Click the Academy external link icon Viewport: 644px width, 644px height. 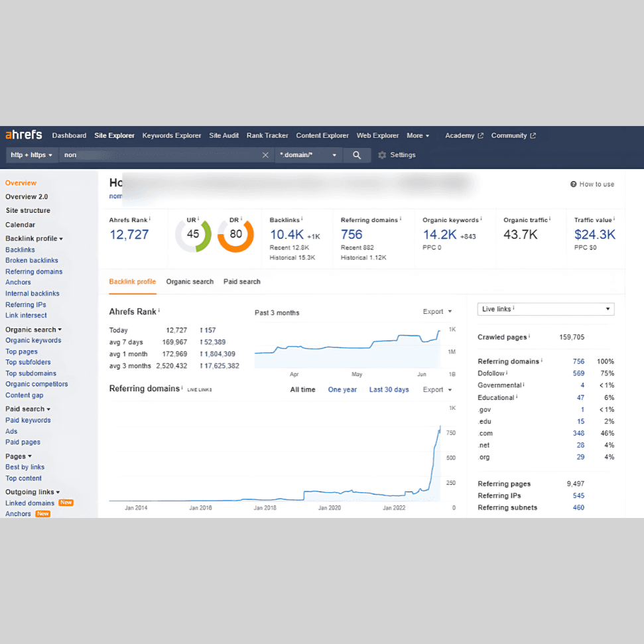481,135
